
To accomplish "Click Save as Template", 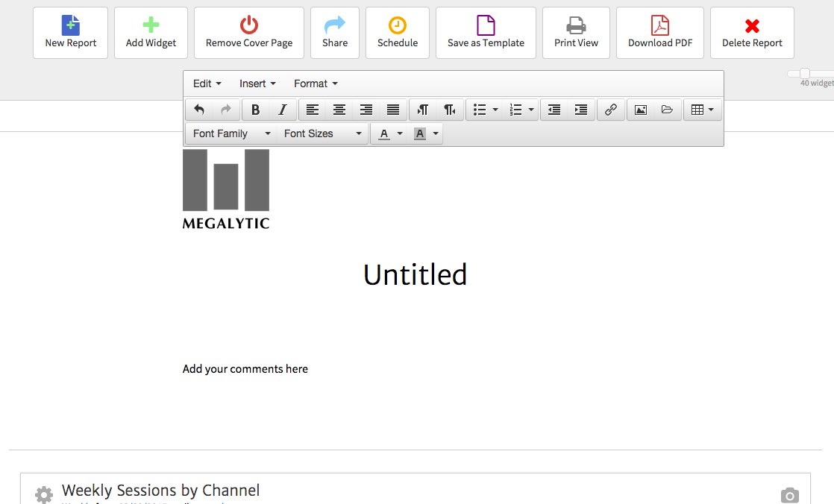I will click(x=486, y=32).
